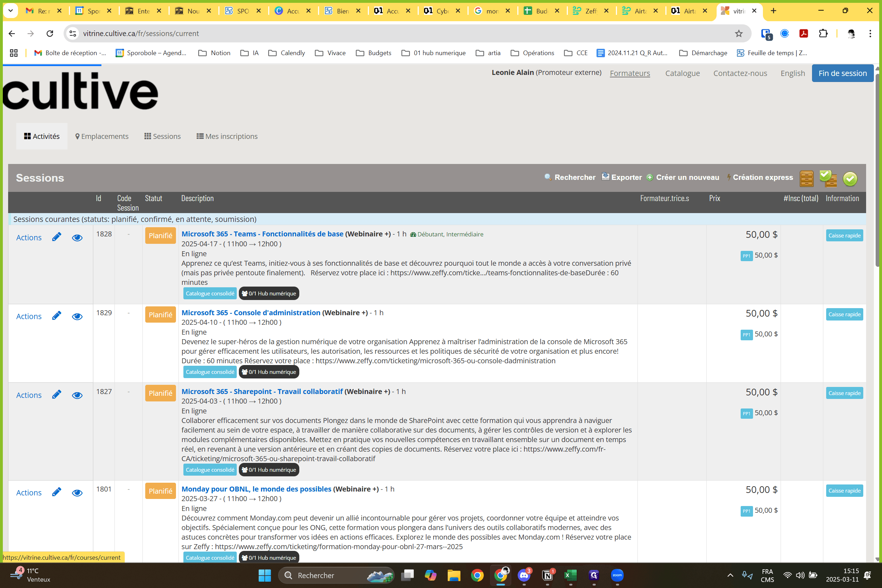Switch to the Emplacements tab

(102, 136)
